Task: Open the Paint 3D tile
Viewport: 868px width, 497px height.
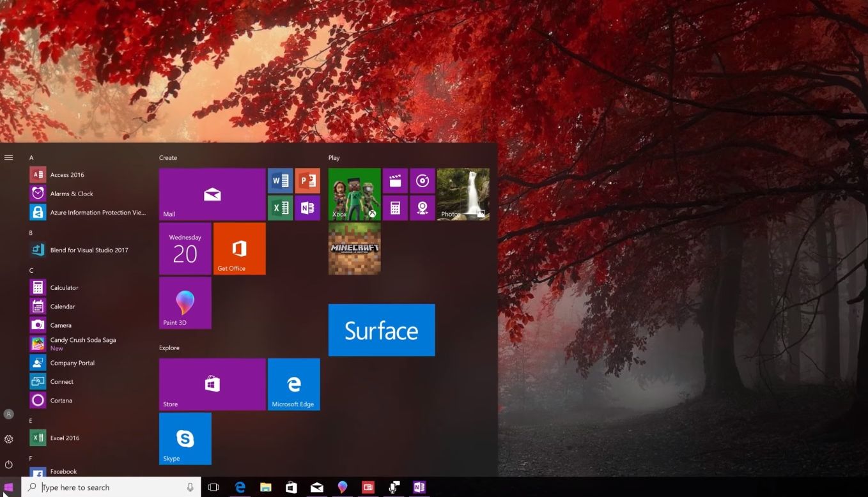Action: (x=185, y=303)
